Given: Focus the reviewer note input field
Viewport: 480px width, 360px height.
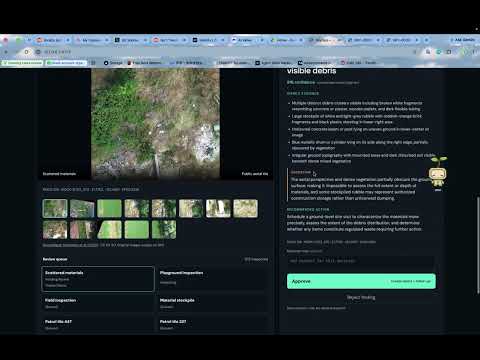Looking at the screenshot, I should point(361,261).
